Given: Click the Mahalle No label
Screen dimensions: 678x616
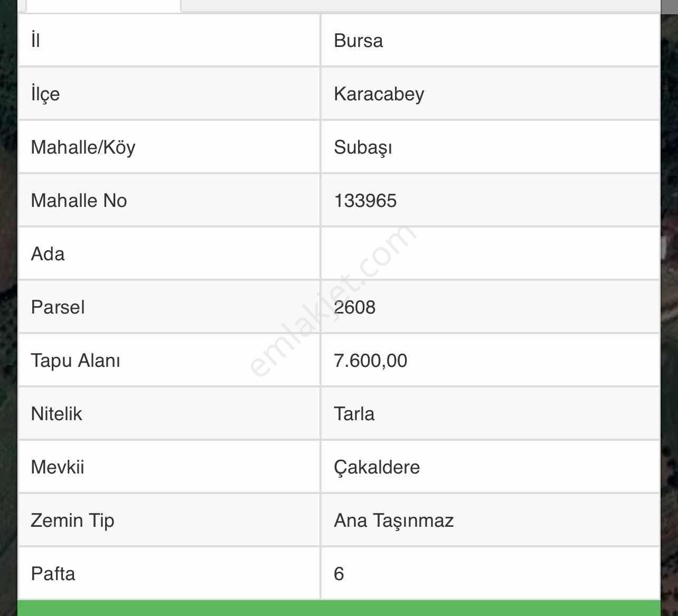Looking at the screenshot, I should (79, 201).
